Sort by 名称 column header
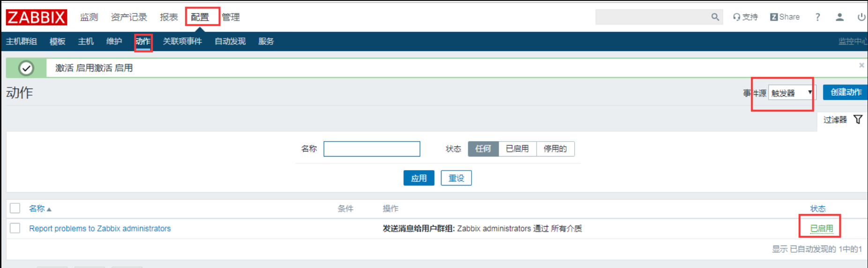 (40, 208)
